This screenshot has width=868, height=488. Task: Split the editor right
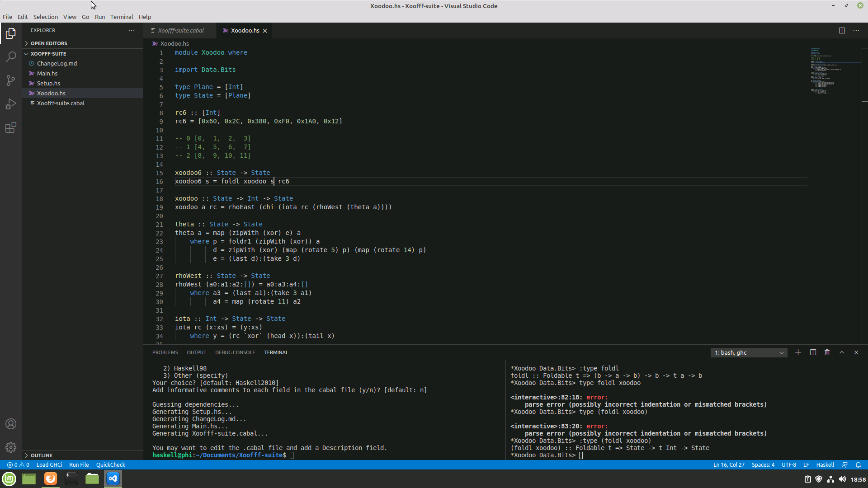pyautogui.click(x=842, y=31)
